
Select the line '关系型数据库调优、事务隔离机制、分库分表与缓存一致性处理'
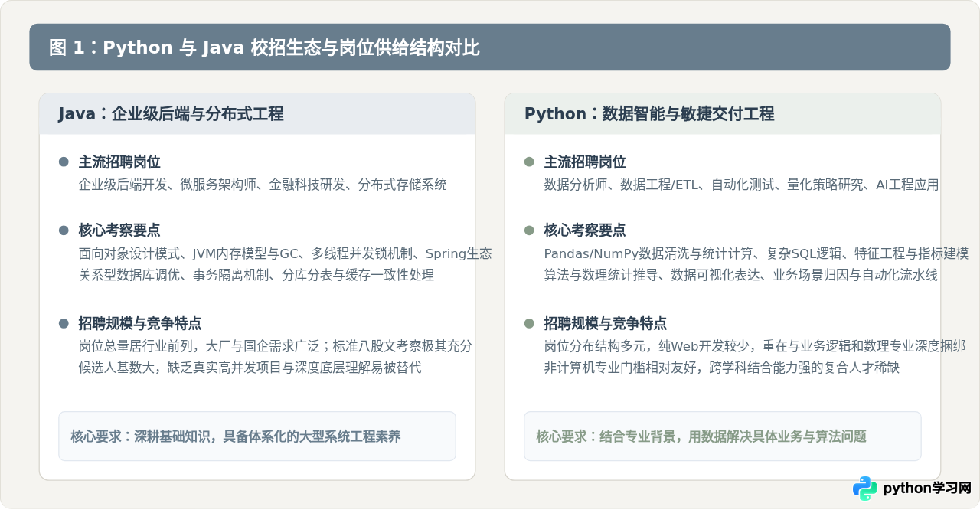(x=256, y=275)
